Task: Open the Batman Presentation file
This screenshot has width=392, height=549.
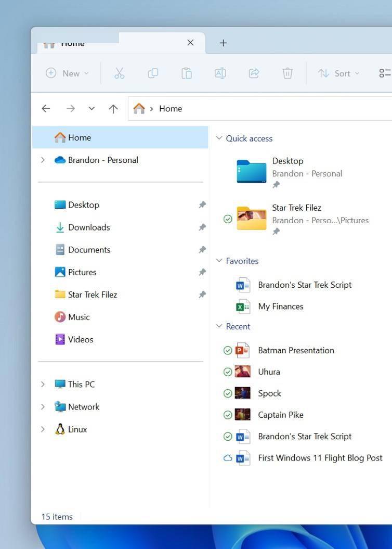Action: pos(296,351)
